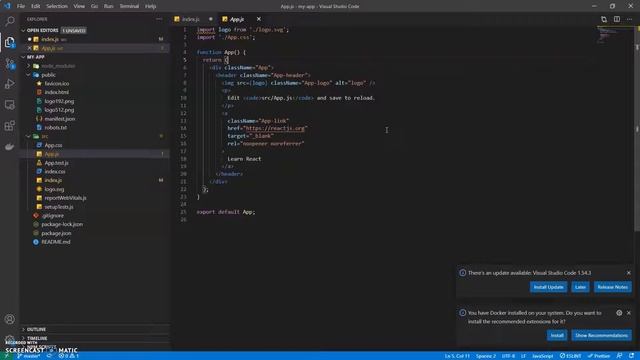Click the Ln 5, Col 11 cursor position
This screenshot has height=360, width=640.
[x=457, y=356]
